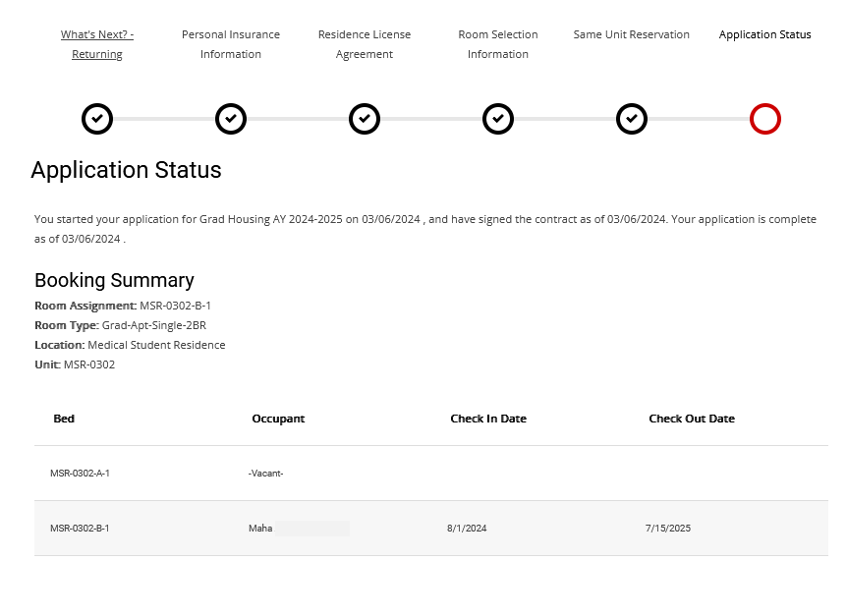Go to Personal Insurance Information step
The image size is (847, 616).
pos(231,44)
